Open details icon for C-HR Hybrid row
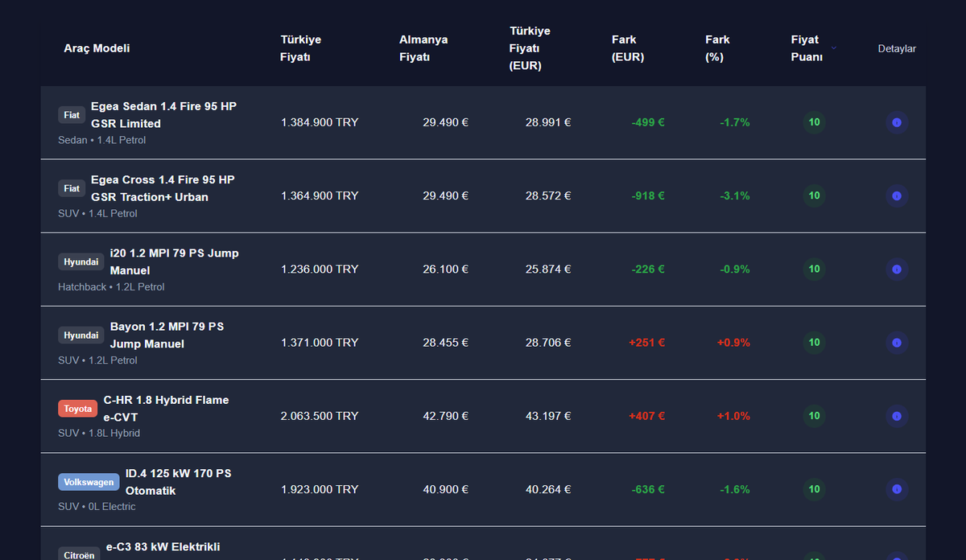Screen dimensions: 966x560 click(896, 416)
